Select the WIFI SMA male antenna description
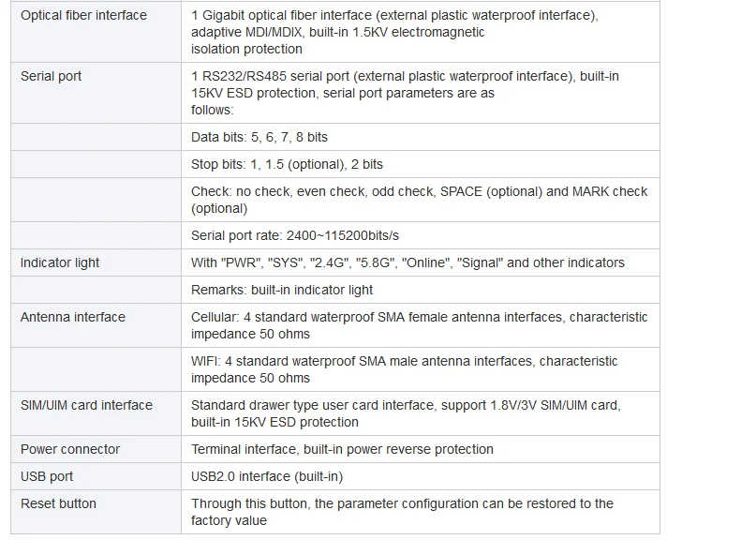This screenshot has height=555, width=756. coord(404,369)
